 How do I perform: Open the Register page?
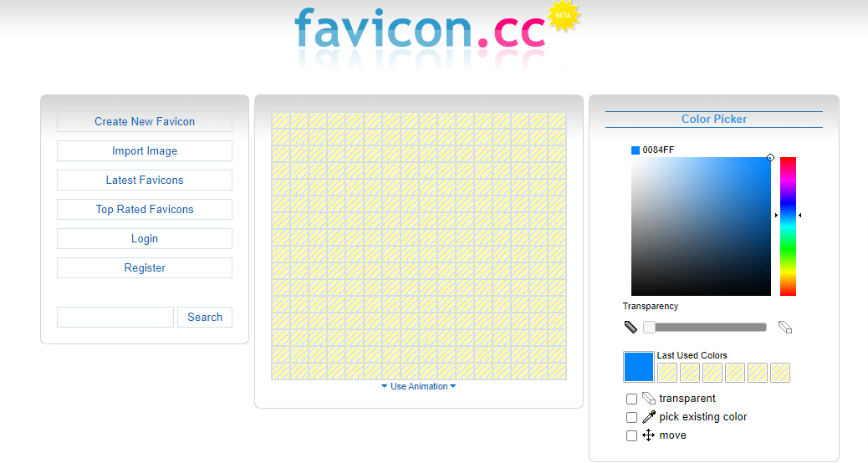point(145,268)
